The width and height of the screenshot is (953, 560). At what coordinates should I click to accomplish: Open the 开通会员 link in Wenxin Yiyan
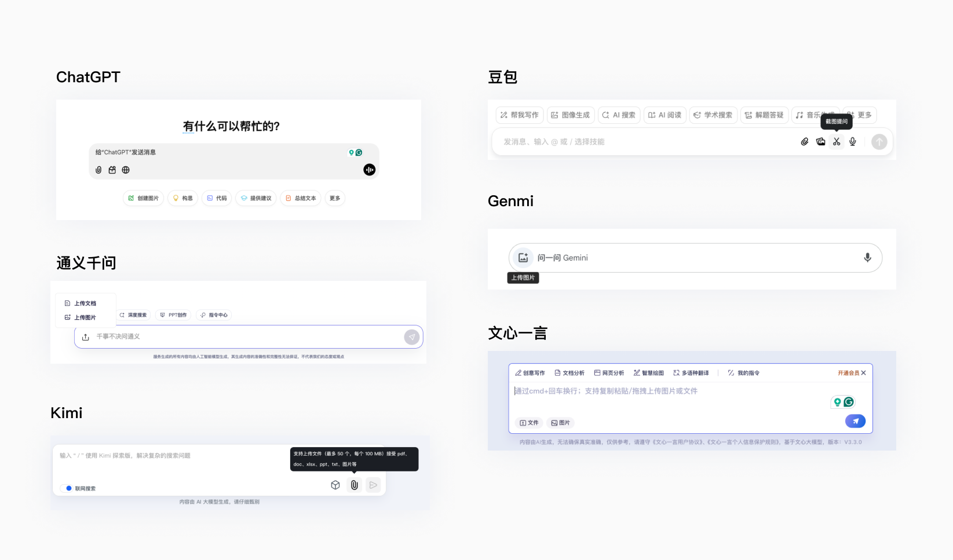[848, 373]
